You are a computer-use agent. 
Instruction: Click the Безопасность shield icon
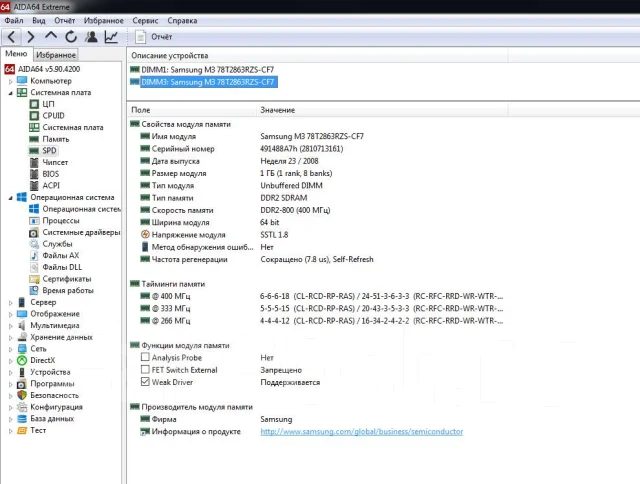[x=22, y=395]
